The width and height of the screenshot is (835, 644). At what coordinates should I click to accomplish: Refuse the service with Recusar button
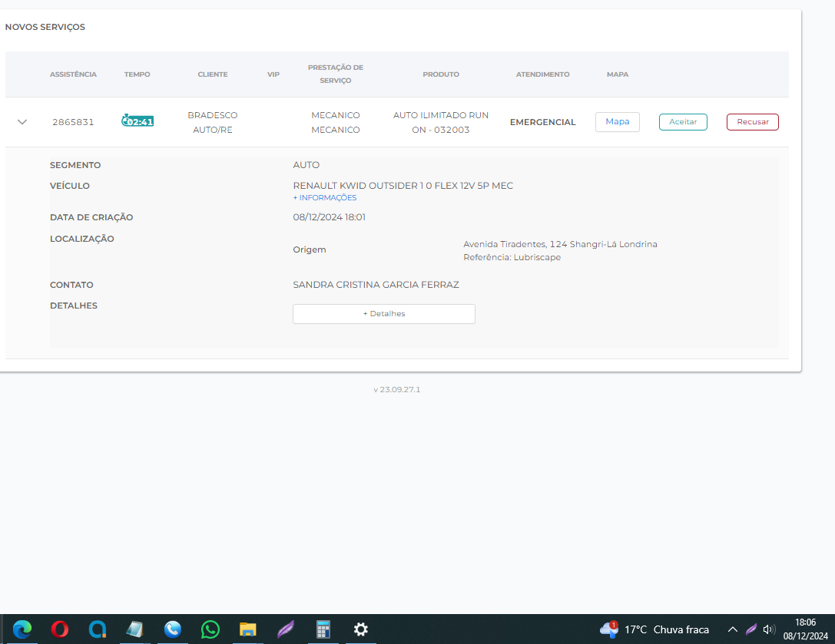click(752, 122)
